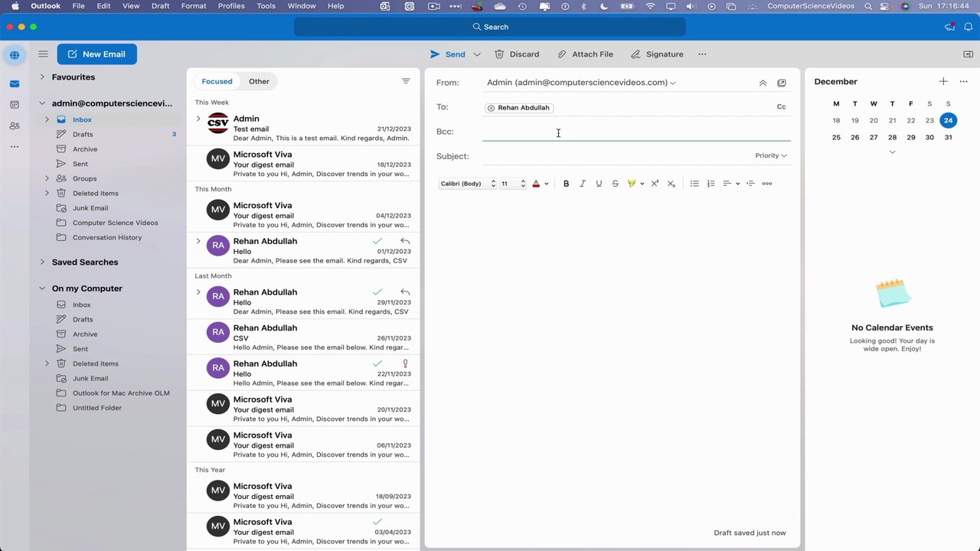The image size is (980, 551).
Task: Open the font size 11 selector
Action: 513,184
